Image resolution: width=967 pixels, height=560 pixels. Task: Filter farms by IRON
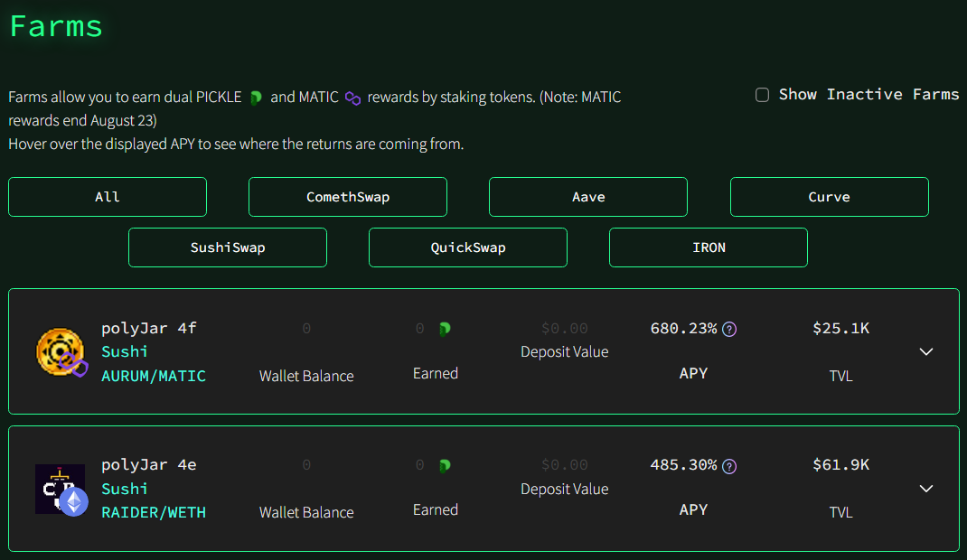[x=709, y=247]
